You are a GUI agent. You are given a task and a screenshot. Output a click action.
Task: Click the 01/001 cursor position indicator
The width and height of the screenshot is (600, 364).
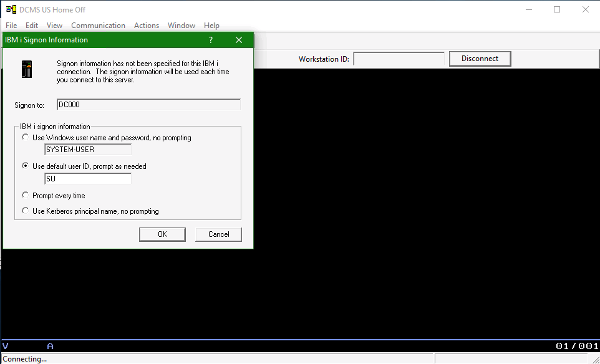pos(577,346)
